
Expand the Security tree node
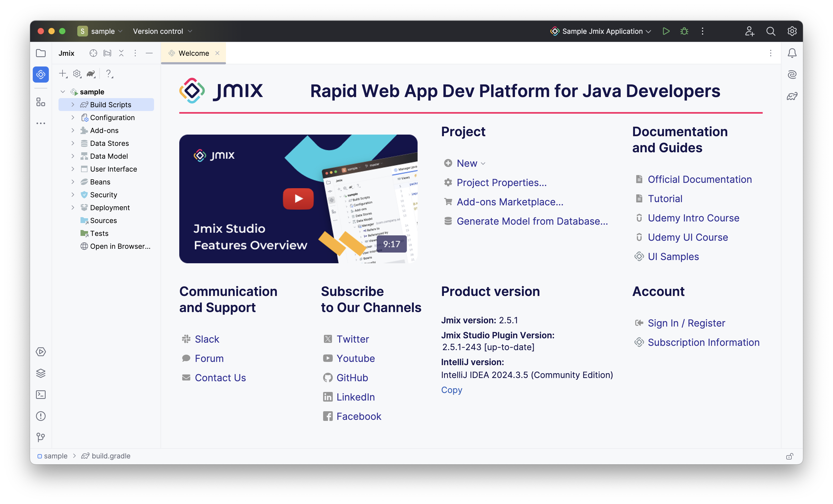point(73,195)
